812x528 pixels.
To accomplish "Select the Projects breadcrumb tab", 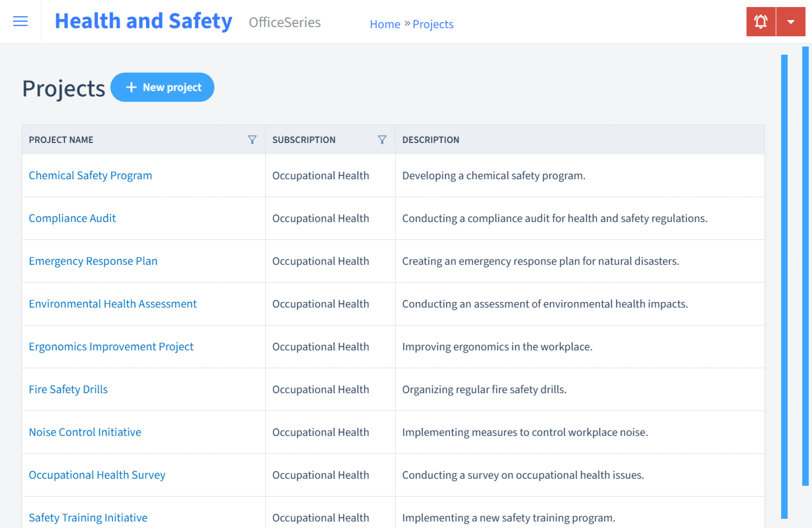I will (433, 24).
